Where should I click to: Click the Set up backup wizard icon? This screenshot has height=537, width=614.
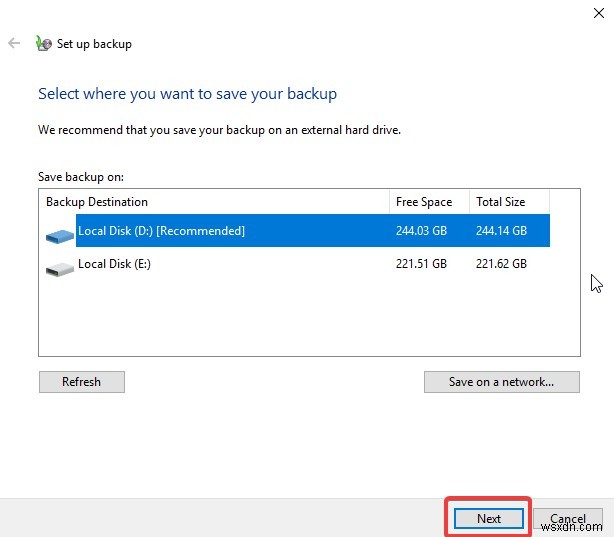[x=43, y=43]
